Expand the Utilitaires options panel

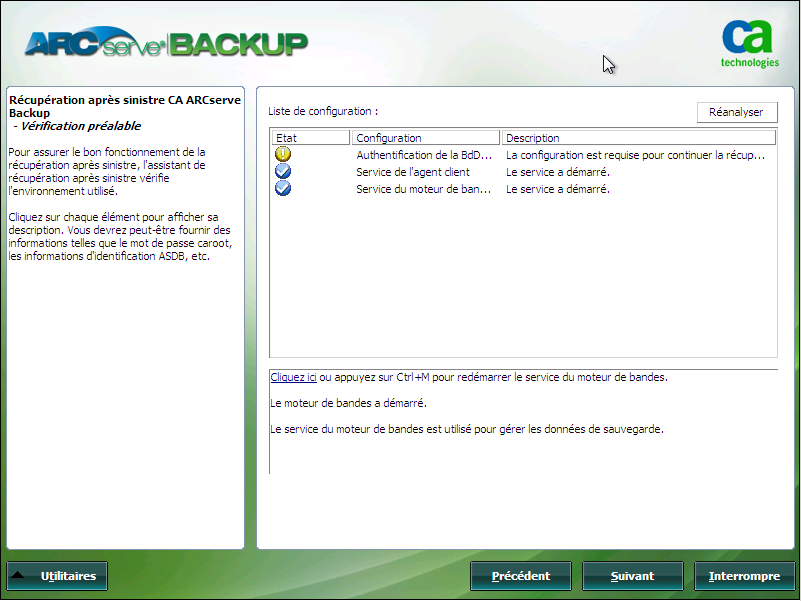click(57, 576)
